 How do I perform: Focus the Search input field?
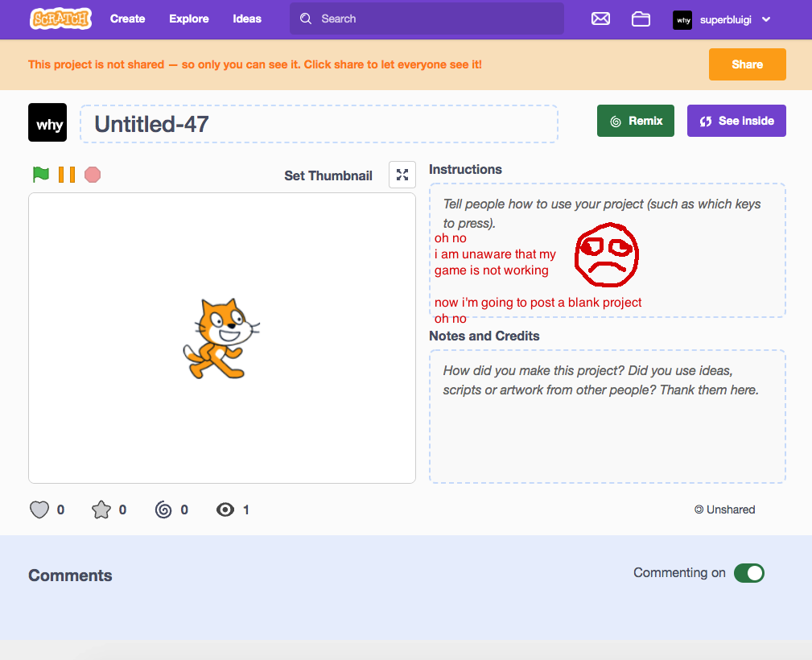(427, 19)
